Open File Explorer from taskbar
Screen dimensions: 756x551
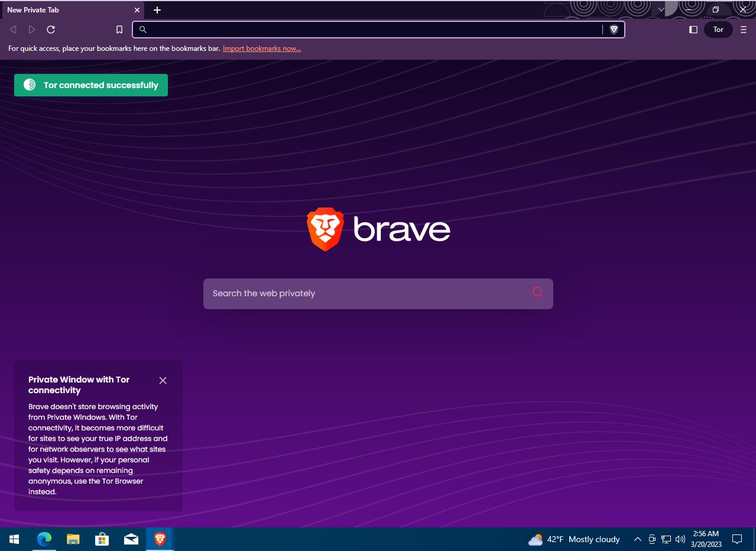(x=73, y=539)
